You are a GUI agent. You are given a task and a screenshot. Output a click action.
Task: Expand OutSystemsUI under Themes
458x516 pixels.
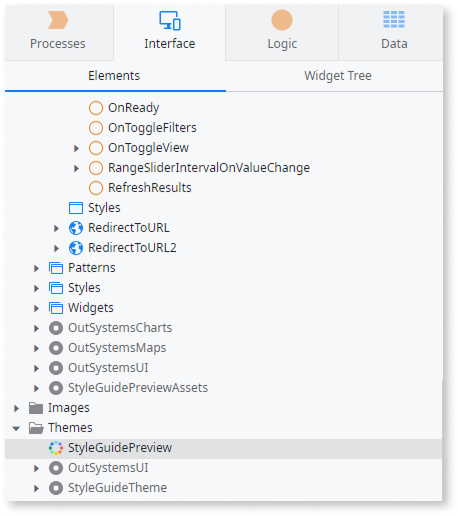36,468
